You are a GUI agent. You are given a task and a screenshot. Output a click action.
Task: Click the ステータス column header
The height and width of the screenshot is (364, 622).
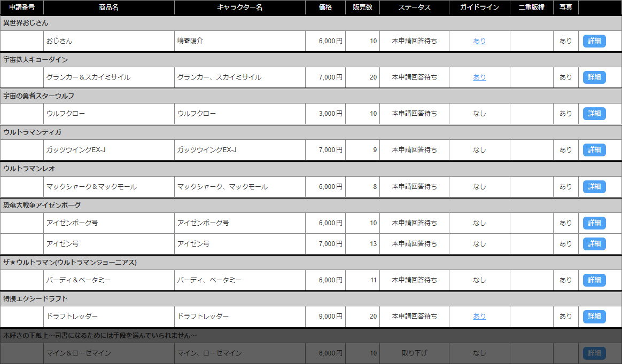coord(414,7)
